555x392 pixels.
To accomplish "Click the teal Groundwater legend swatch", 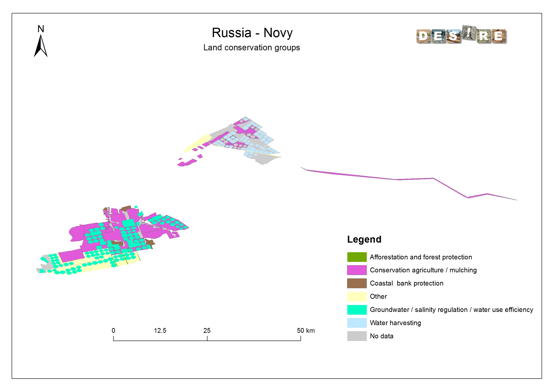I will click(357, 310).
